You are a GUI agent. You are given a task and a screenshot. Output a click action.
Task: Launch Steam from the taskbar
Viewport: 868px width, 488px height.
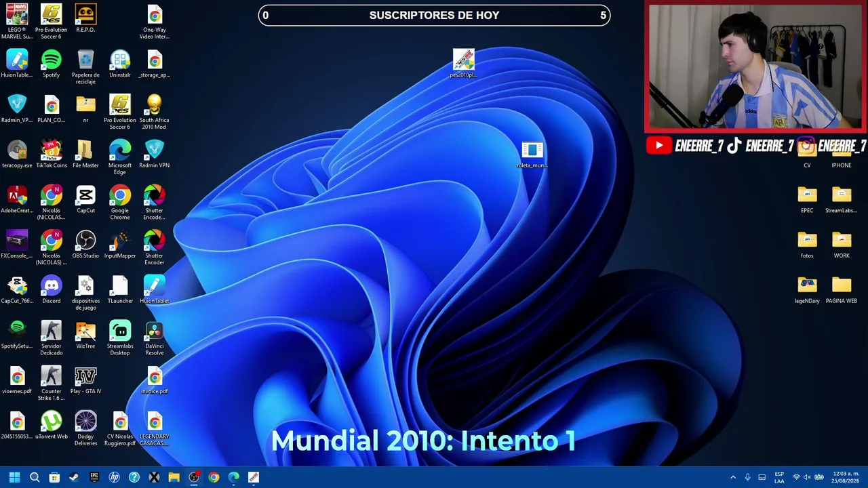75,477
